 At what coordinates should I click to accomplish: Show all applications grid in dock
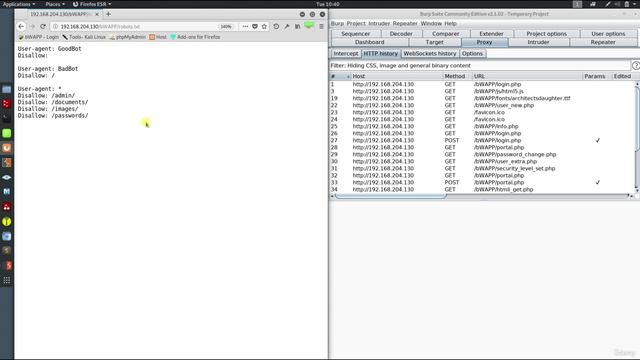tap(7, 280)
